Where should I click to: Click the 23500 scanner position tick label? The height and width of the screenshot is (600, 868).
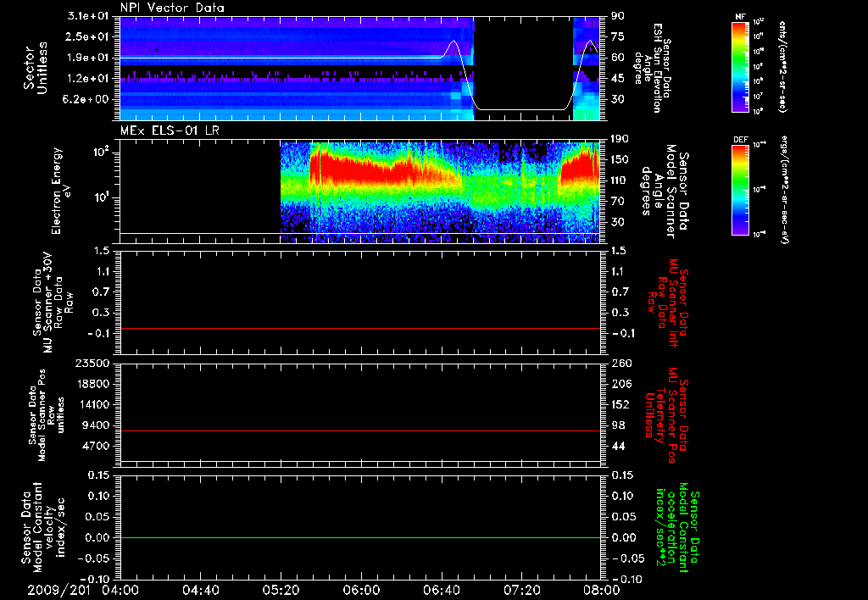click(92, 363)
